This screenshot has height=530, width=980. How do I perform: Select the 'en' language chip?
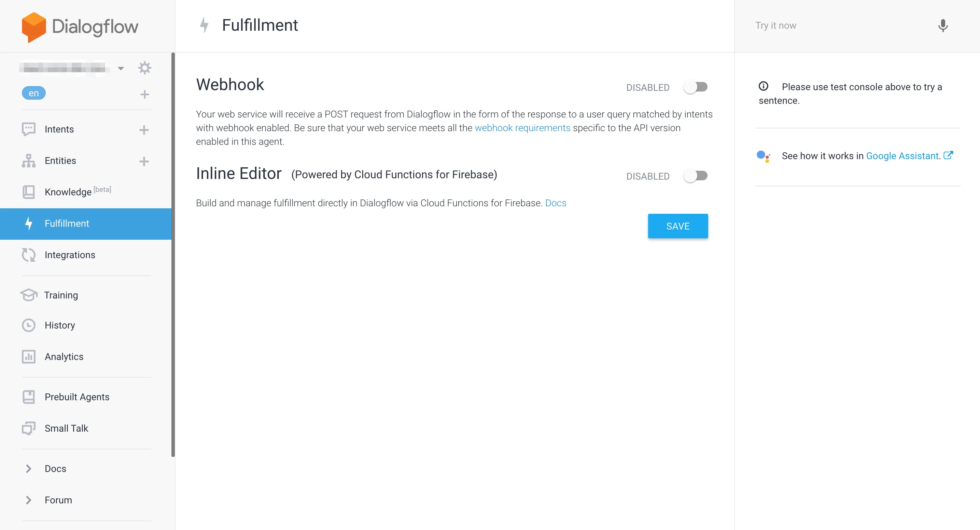point(33,93)
